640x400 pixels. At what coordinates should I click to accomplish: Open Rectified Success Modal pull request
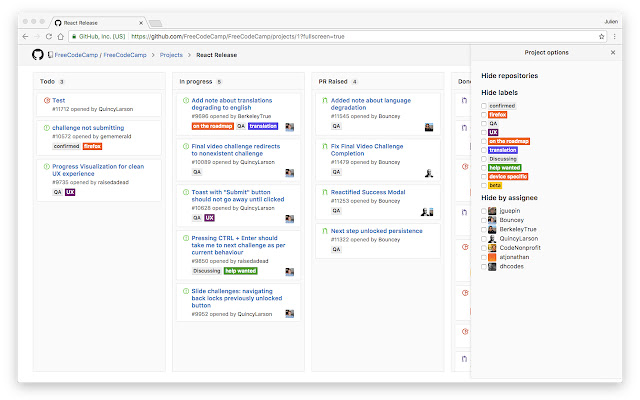(368, 192)
